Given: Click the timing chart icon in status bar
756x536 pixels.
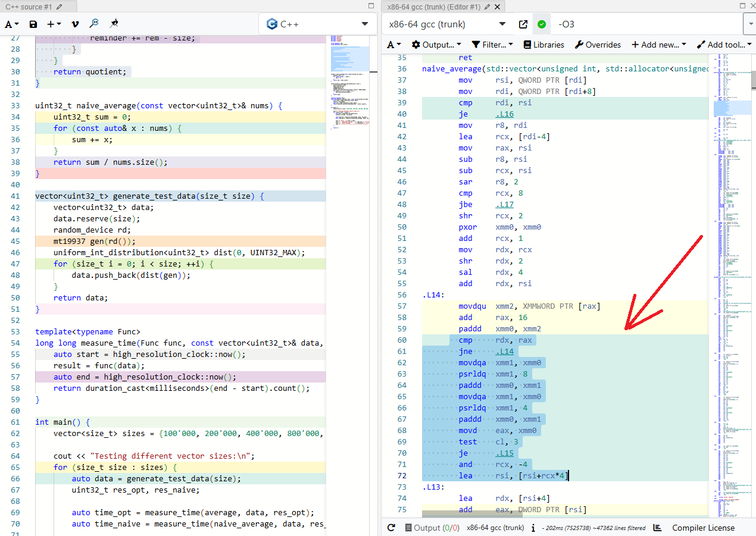Looking at the screenshot, I should (657, 528).
